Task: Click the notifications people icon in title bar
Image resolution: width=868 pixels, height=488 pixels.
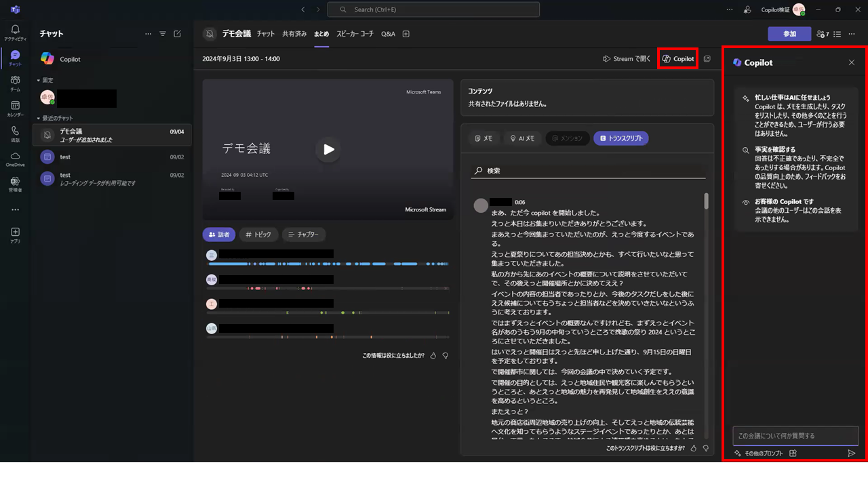Action: point(747,9)
